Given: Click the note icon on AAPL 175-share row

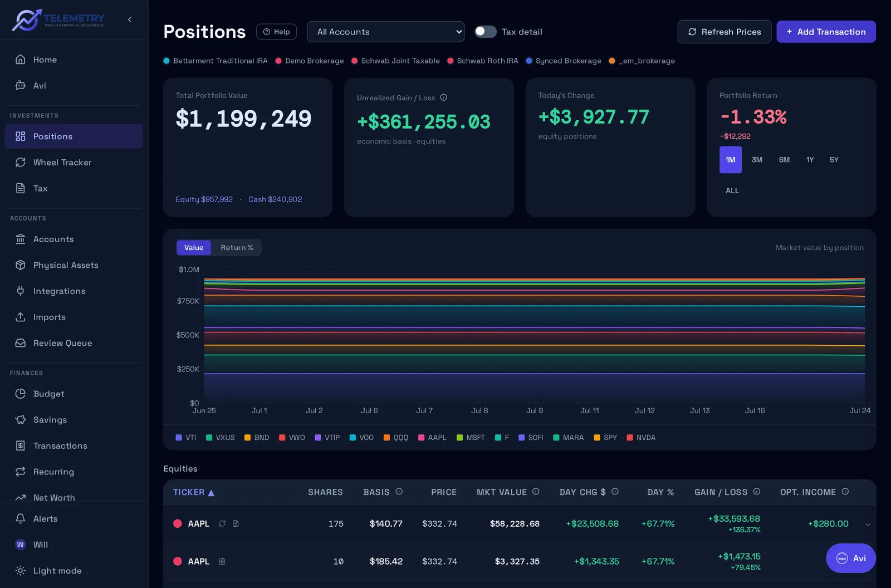Looking at the screenshot, I should 236,523.
